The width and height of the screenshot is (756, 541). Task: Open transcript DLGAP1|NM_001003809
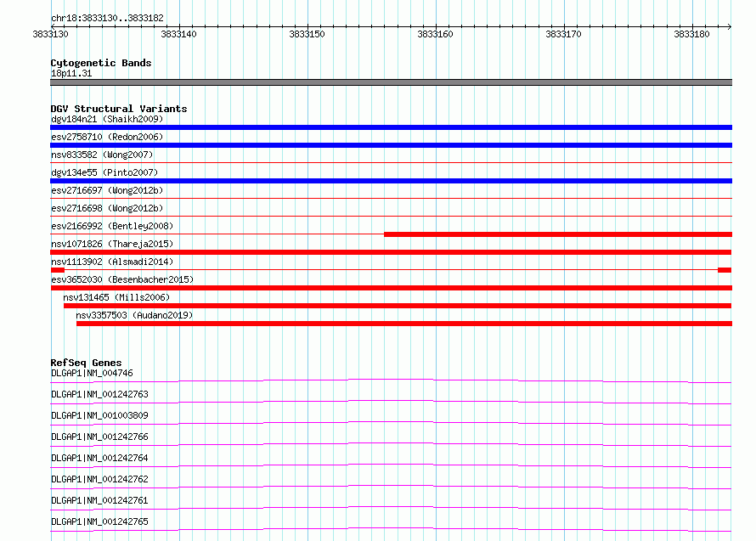click(x=99, y=415)
